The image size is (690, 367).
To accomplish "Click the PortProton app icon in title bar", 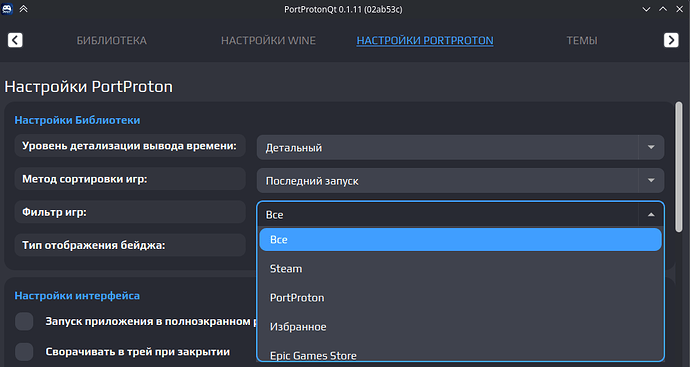I will click(7, 9).
